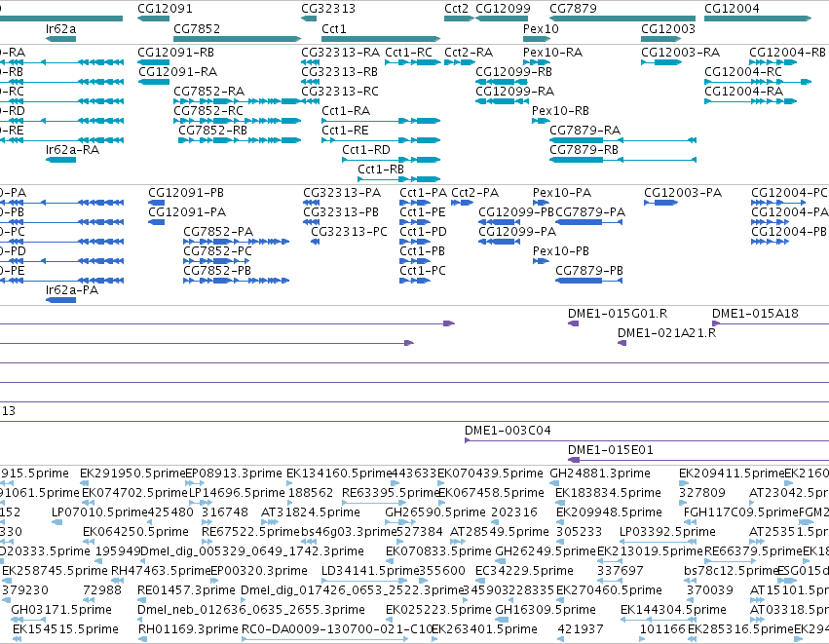829x644 pixels.
Task: Select protein Cct1-PA
Action: pyautogui.click(x=424, y=193)
